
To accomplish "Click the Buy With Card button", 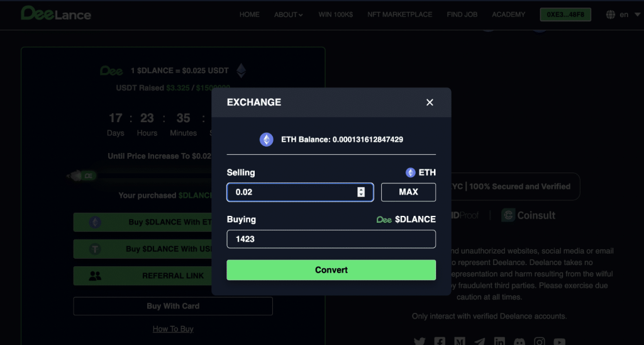I will [x=173, y=306].
